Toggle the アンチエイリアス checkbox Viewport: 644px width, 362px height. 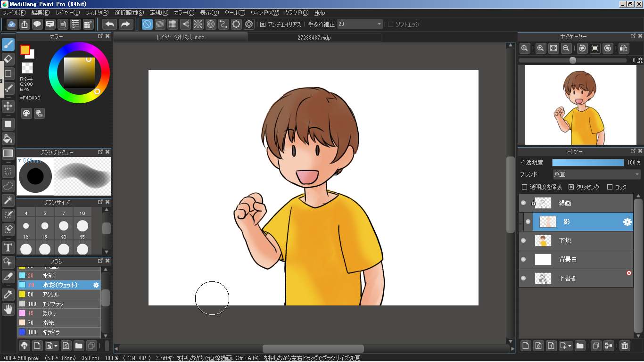(x=263, y=24)
